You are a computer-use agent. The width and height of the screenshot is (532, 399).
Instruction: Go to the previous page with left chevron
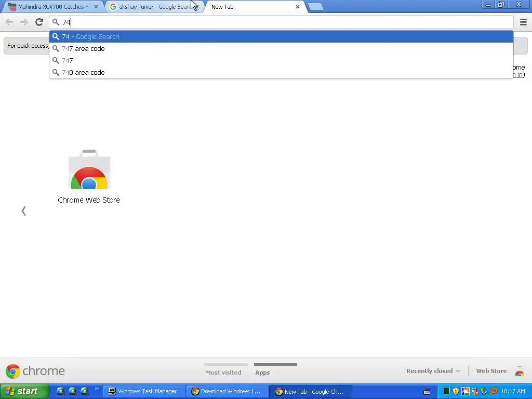click(23, 211)
